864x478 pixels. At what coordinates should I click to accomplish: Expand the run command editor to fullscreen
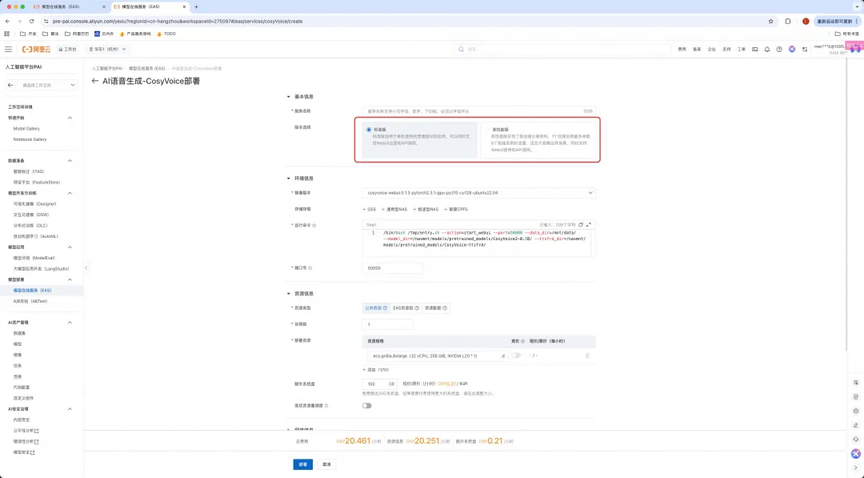589,225
